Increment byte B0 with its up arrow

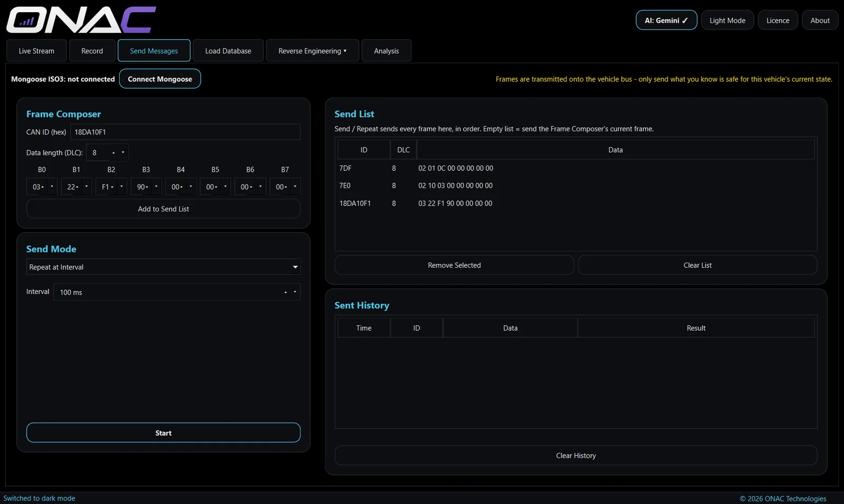[43, 187]
